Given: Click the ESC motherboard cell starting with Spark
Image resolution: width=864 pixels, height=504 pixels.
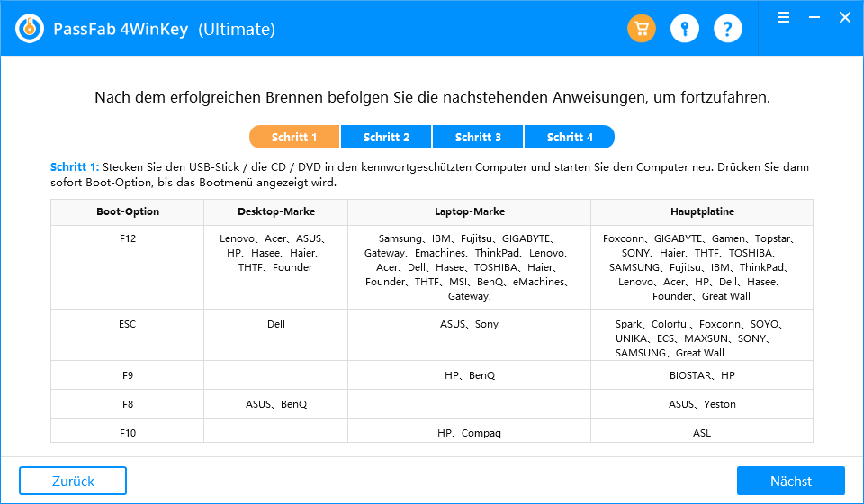Looking at the screenshot, I should [x=702, y=335].
